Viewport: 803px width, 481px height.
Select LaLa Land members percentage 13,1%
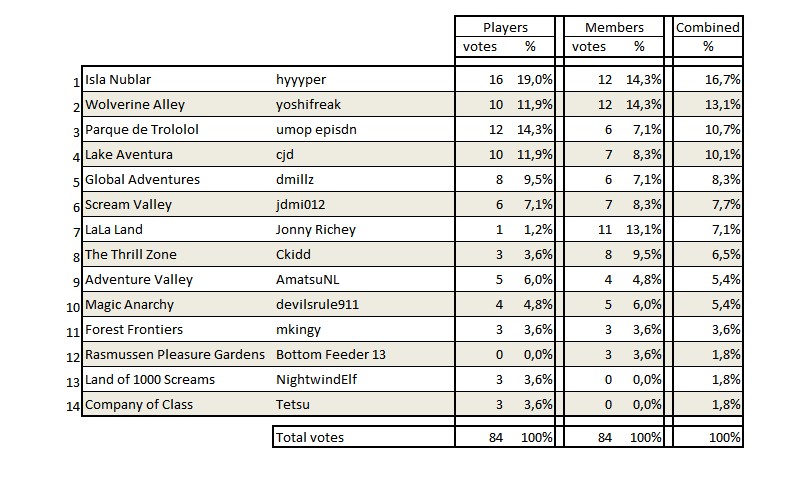tap(643, 230)
